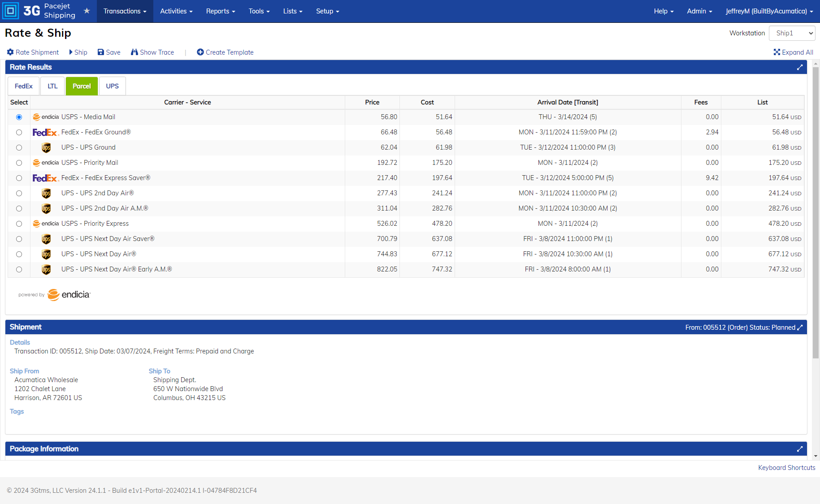Select UPS Ground radio button

click(x=19, y=147)
